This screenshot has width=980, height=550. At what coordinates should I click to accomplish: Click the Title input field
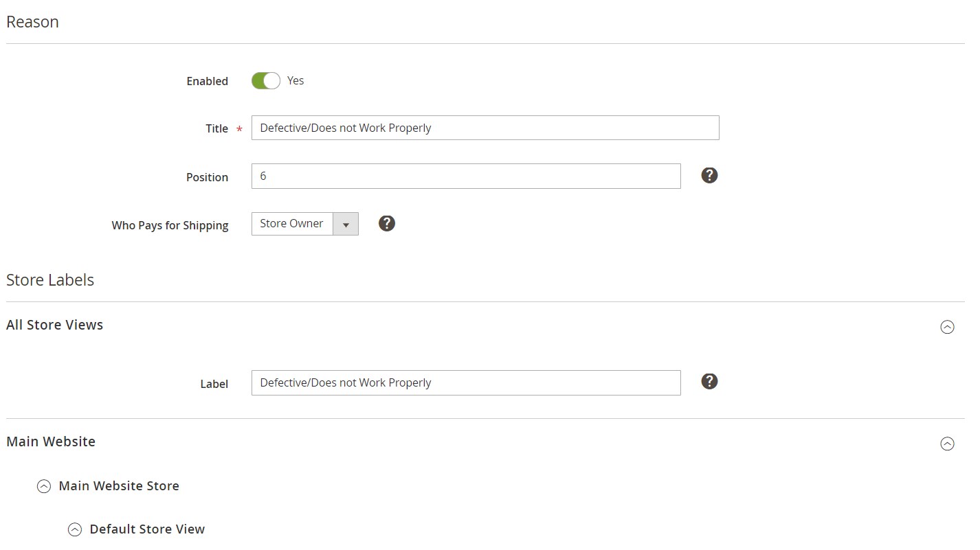485,128
